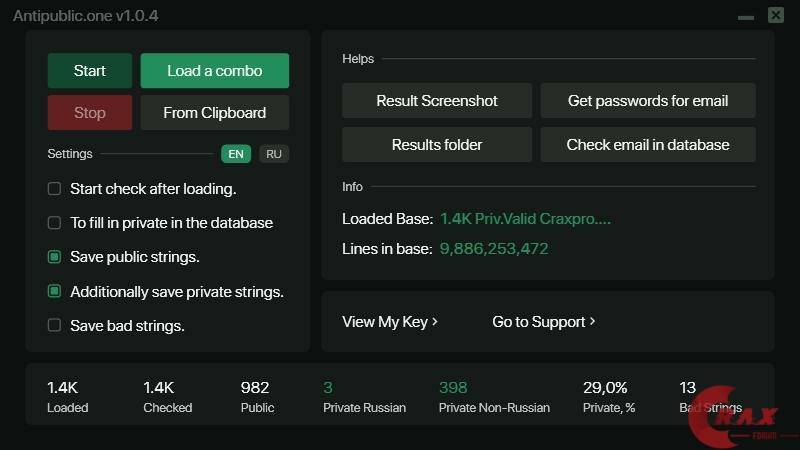
Task: Enable Save bad strings option
Action: coord(54,325)
